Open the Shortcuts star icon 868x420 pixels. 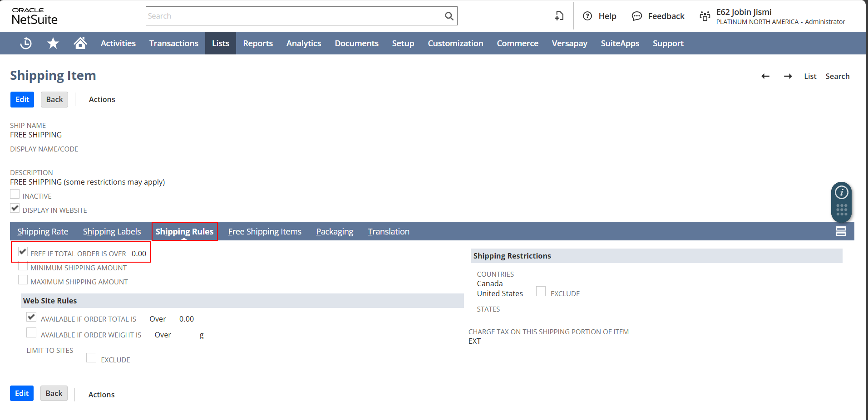point(53,43)
